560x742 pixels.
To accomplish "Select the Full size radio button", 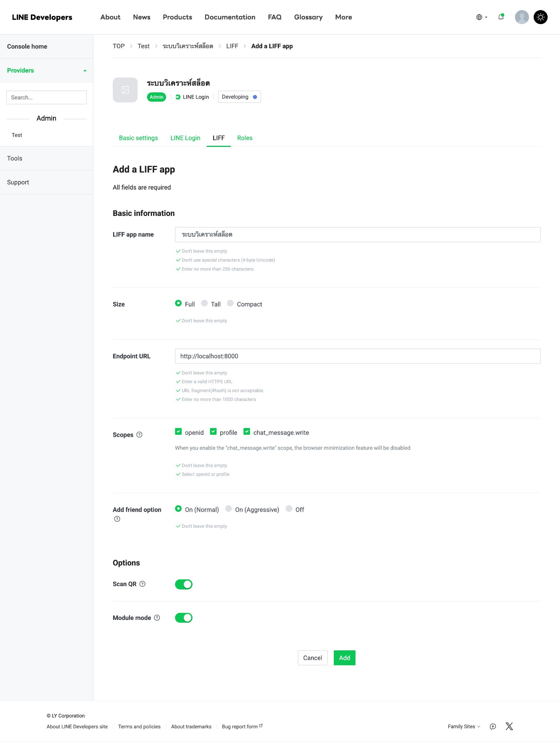I will click(x=178, y=303).
